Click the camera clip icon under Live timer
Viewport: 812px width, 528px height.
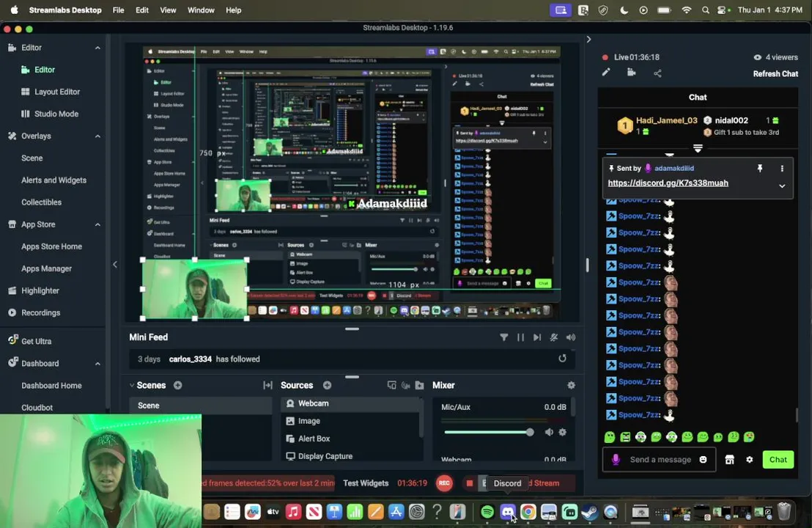pyautogui.click(x=631, y=73)
